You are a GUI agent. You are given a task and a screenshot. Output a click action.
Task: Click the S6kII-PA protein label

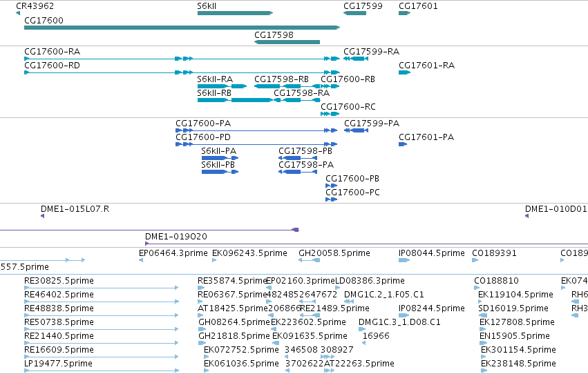point(219,151)
